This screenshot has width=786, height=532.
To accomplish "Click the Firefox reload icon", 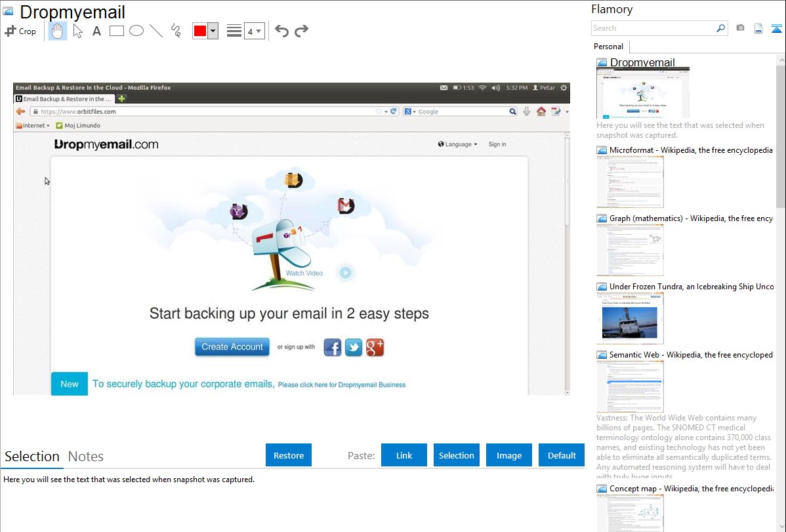I will (394, 112).
